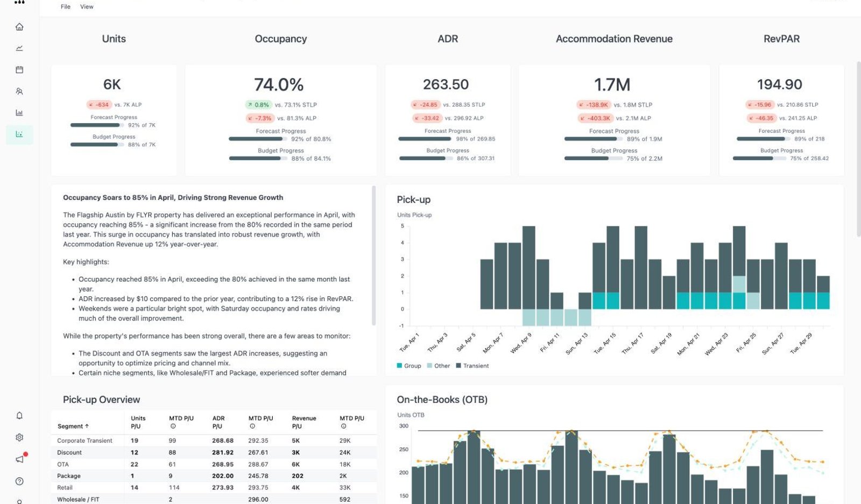Click the Pick-up chart title

[x=414, y=200]
